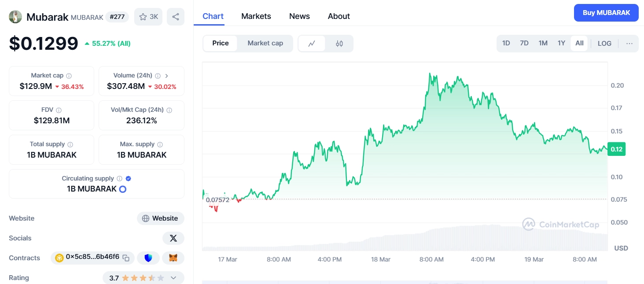The width and height of the screenshot is (644, 284).
Task: Add Mubarak to watchlist with star icon
Action: click(148, 17)
